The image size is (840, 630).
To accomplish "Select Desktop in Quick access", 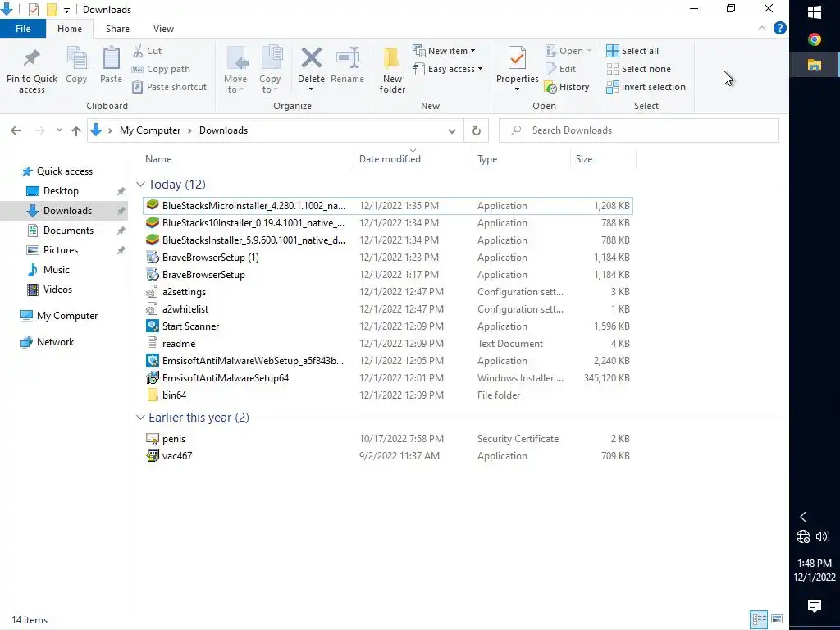I will (61, 191).
